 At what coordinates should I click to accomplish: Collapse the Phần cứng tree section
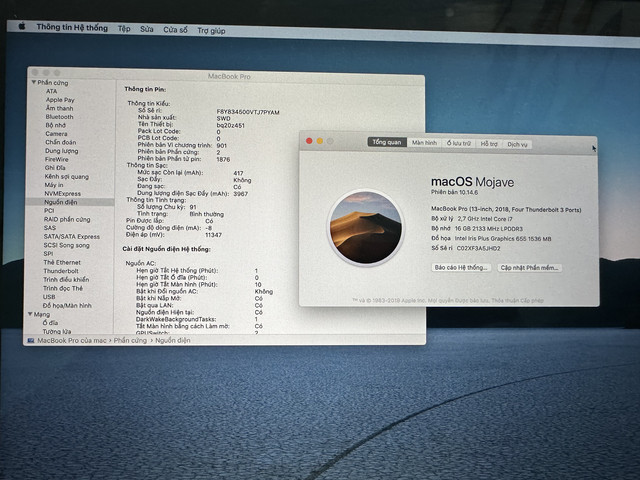pos(33,82)
